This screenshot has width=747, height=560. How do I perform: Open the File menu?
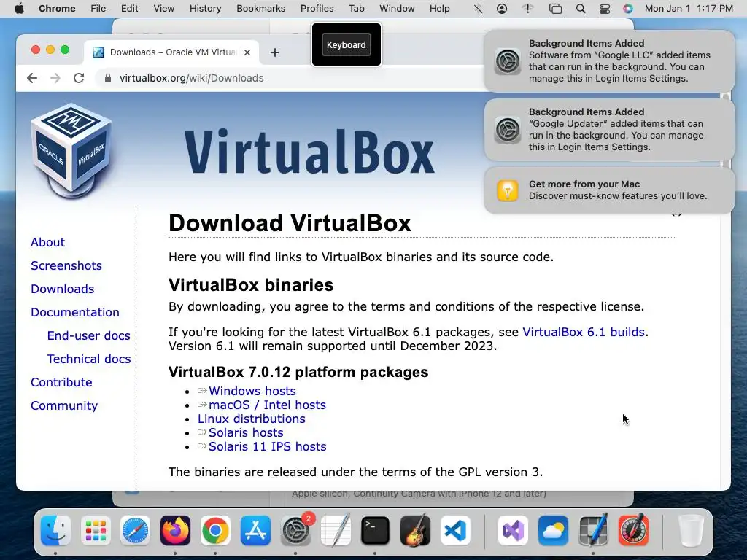[x=98, y=9]
